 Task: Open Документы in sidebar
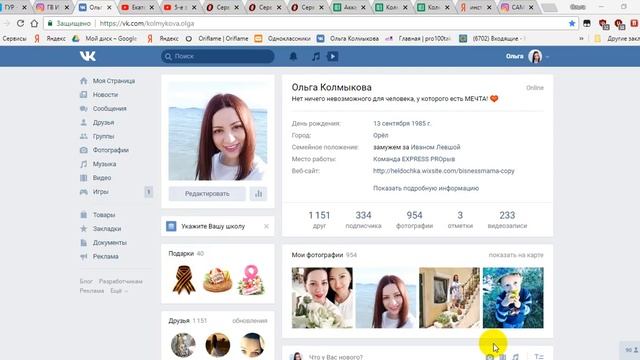(x=109, y=242)
